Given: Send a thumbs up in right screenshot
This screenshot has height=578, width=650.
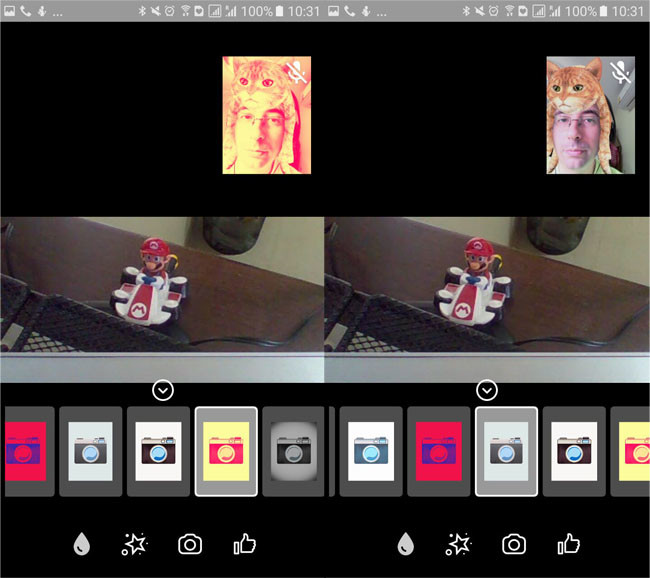Looking at the screenshot, I should [x=569, y=544].
